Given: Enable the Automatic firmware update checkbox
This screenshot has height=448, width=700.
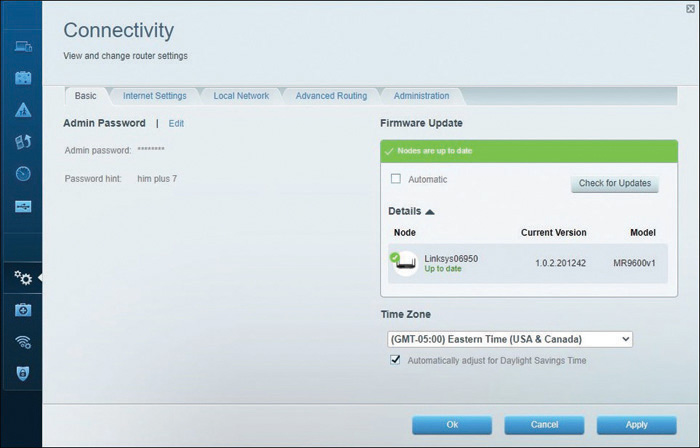Looking at the screenshot, I should pyautogui.click(x=396, y=179).
